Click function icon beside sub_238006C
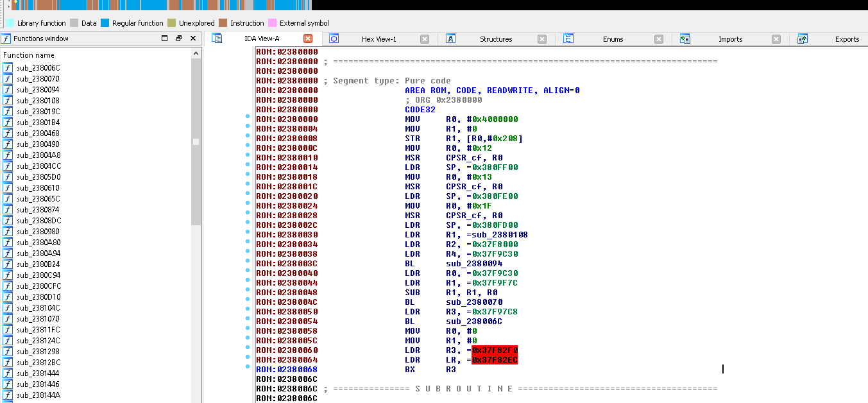Screen dimensions: 868x403 click(8, 67)
